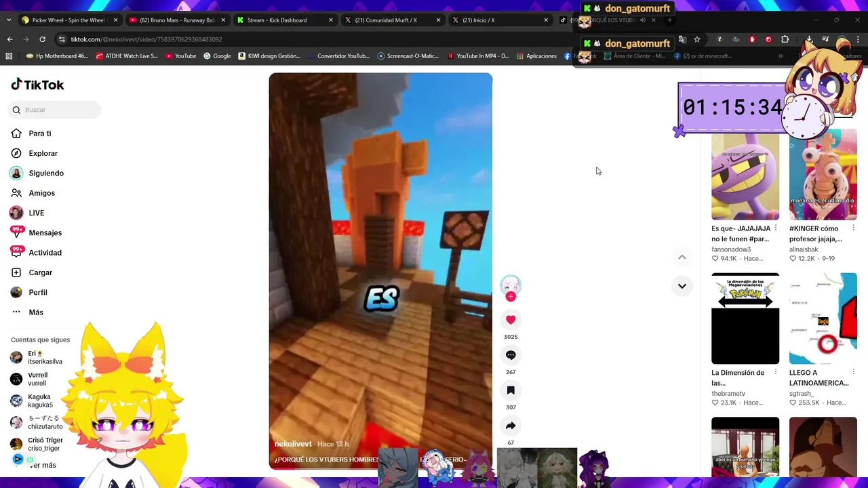Screen dimensions: 868x488
Task: Open Hp Motherboard bookmark
Action: (x=57, y=56)
